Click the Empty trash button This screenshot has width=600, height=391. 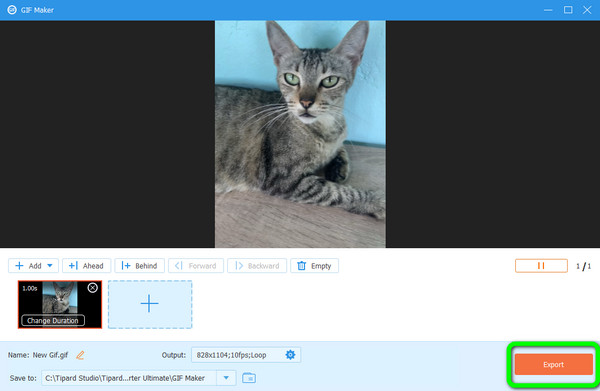[x=315, y=266]
